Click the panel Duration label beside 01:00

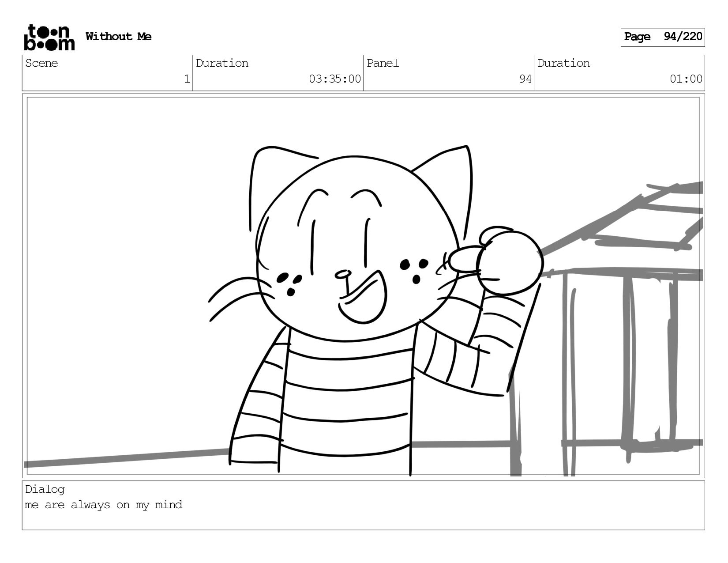pos(563,63)
